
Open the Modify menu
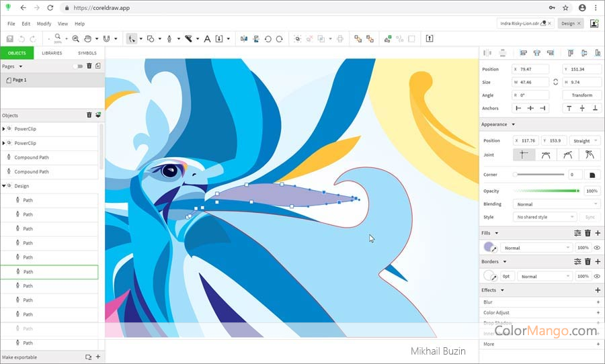44,24
